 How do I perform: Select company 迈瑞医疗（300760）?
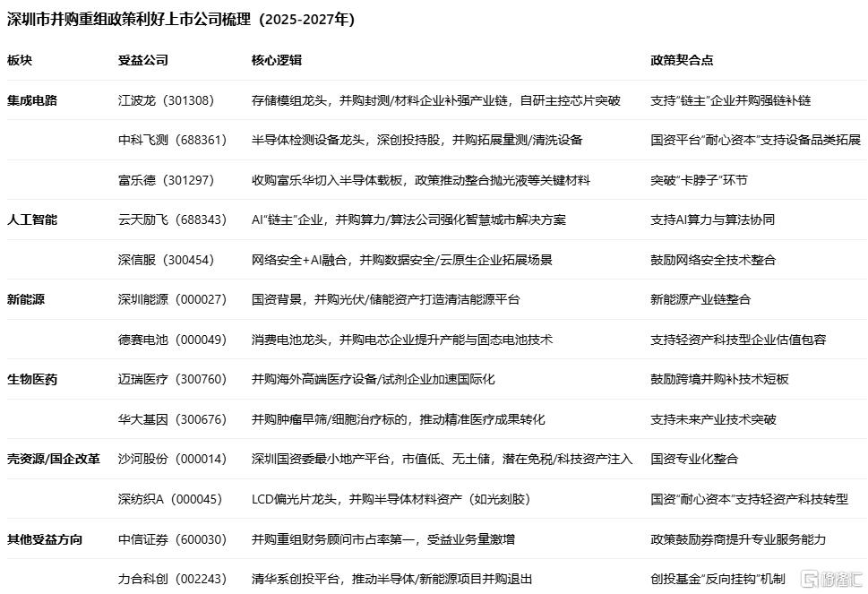[172, 379]
